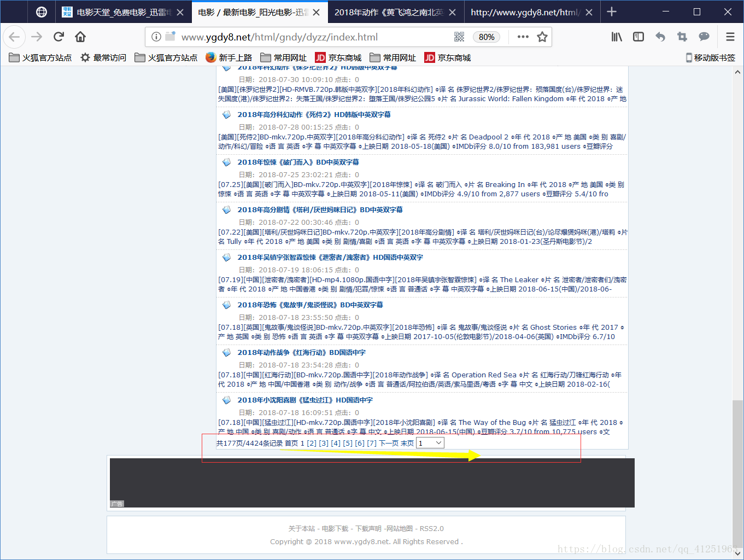Go to page [4] in pagination
This screenshot has height=560, width=744.
coord(336,443)
